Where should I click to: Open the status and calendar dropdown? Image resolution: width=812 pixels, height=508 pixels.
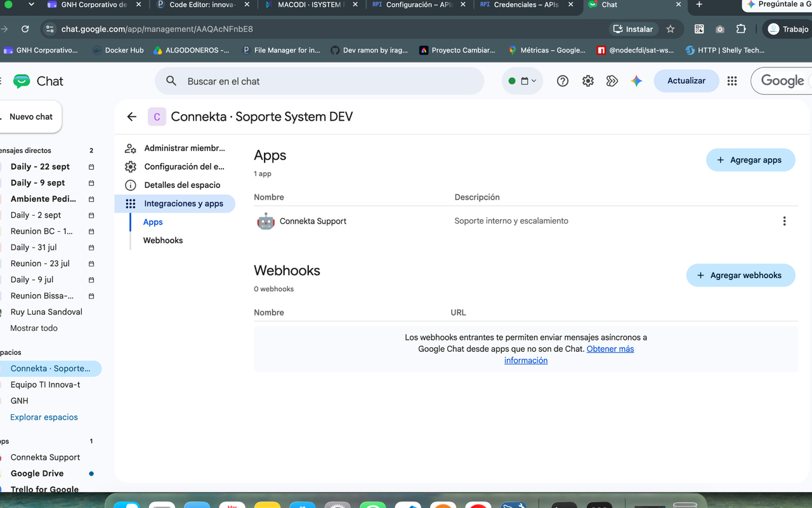[x=522, y=81]
